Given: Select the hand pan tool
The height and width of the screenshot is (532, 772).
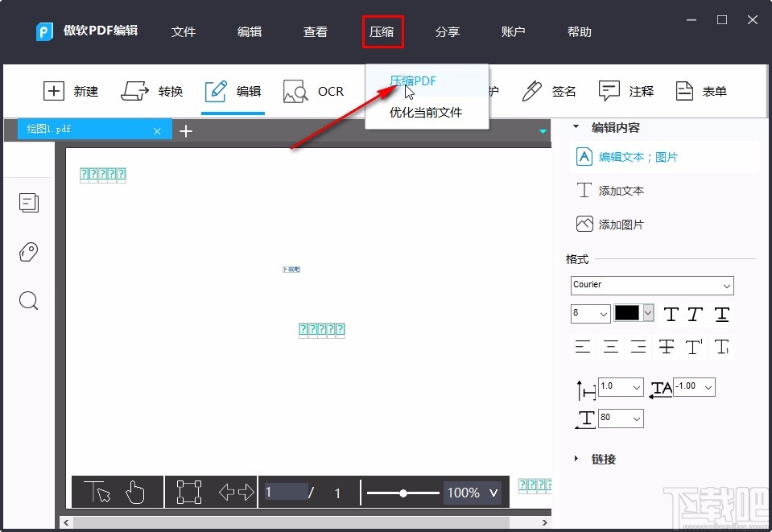Looking at the screenshot, I should 134,491.
